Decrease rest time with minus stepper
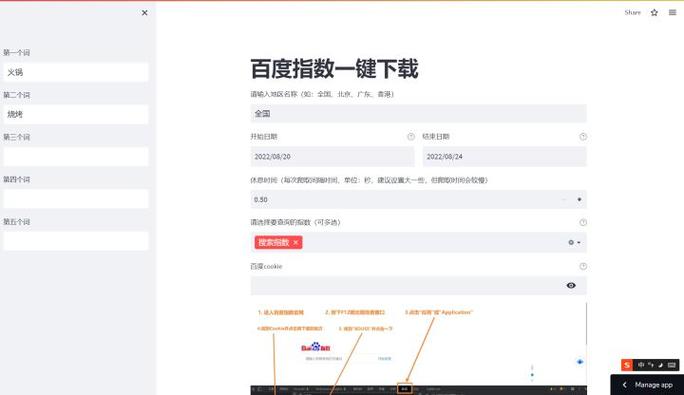 click(x=563, y=199)
